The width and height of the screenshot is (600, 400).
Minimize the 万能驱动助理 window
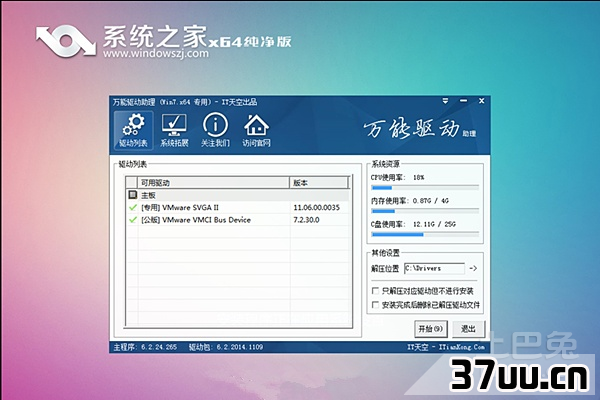pos(463,101)
